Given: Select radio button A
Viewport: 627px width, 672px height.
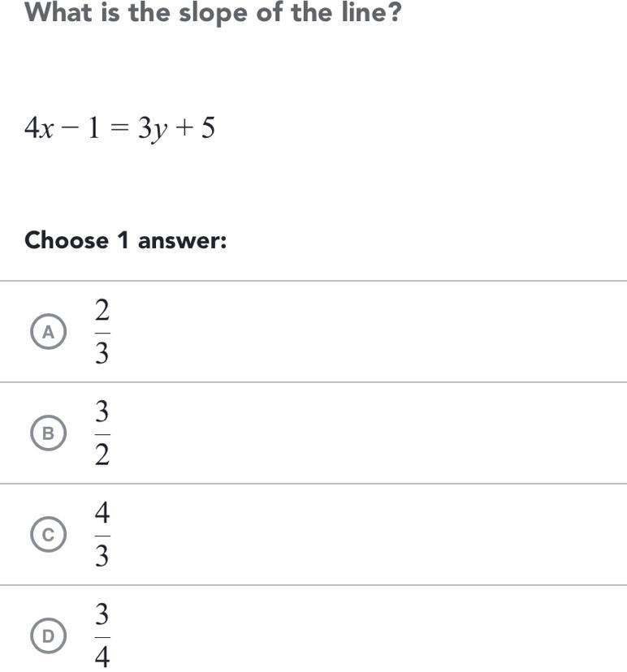Looking at the screenshot, I should [x=49, y=332].
